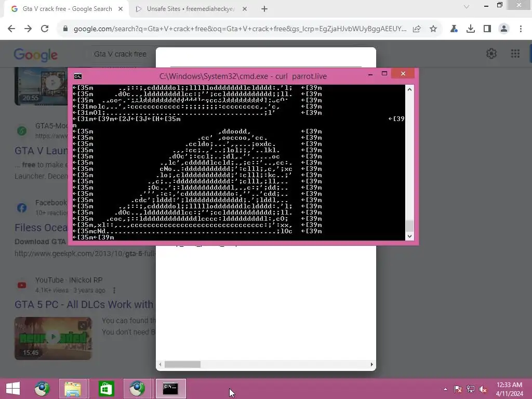Switch to active Chrome taskbar window
This screenshot has width=532, height=399.
click(x=137, y=389)
